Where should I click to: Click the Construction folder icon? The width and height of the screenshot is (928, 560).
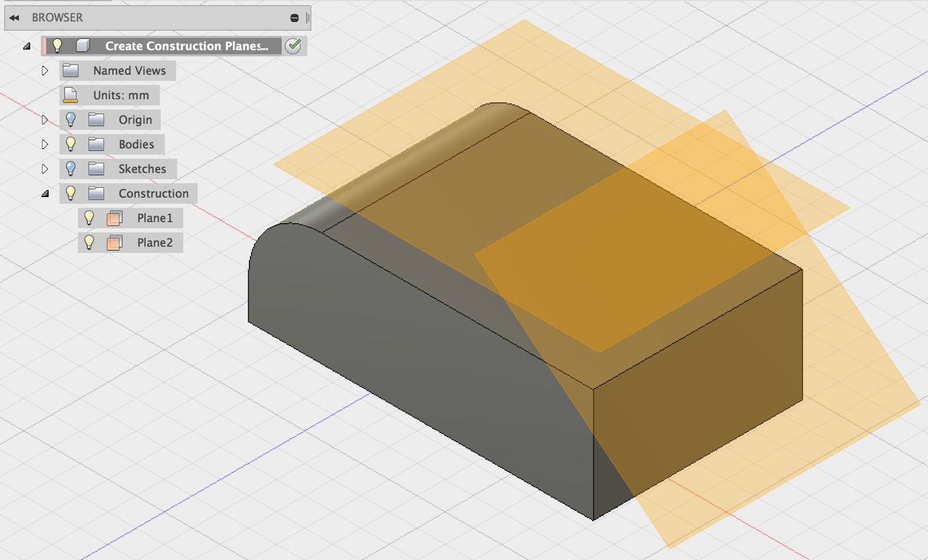click(x=96, y=194)
